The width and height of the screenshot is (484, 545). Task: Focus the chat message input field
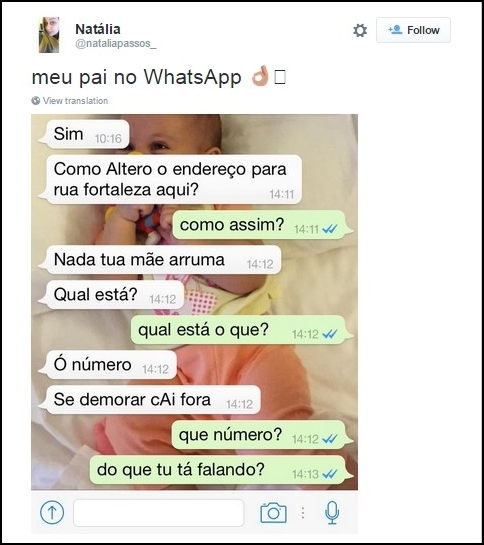[159, 512]
